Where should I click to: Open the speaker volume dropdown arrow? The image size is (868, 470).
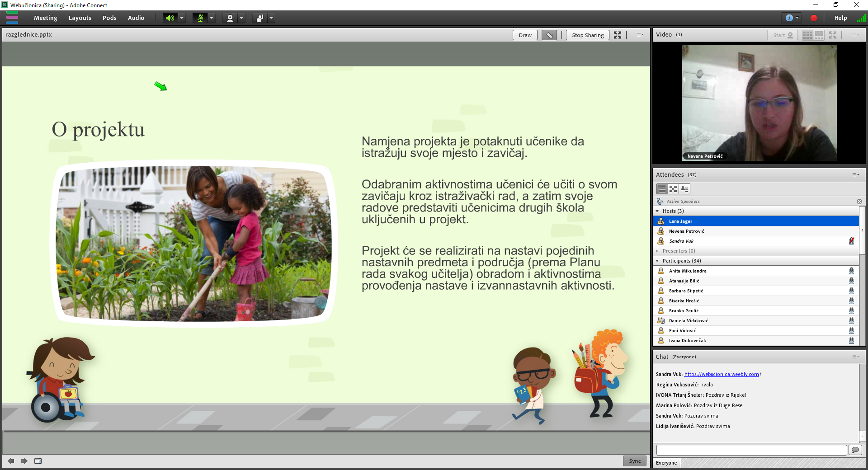[x=181, y=18]
